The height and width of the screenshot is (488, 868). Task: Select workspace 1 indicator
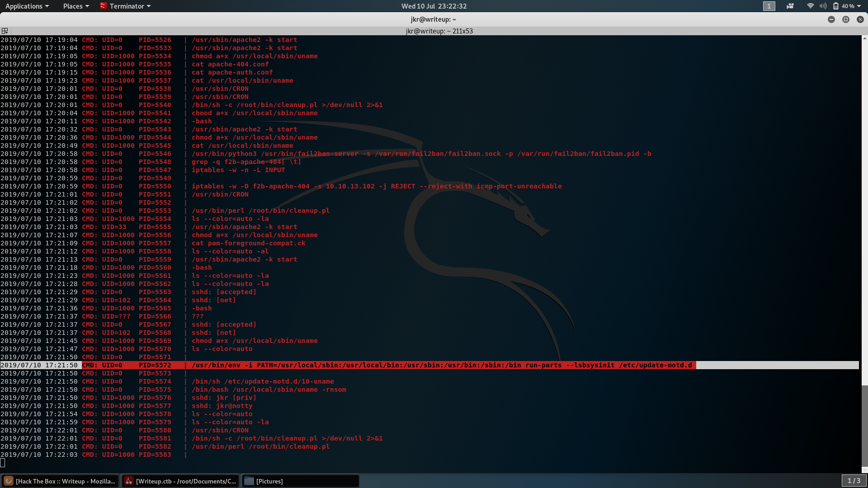(x=769, y=6)
